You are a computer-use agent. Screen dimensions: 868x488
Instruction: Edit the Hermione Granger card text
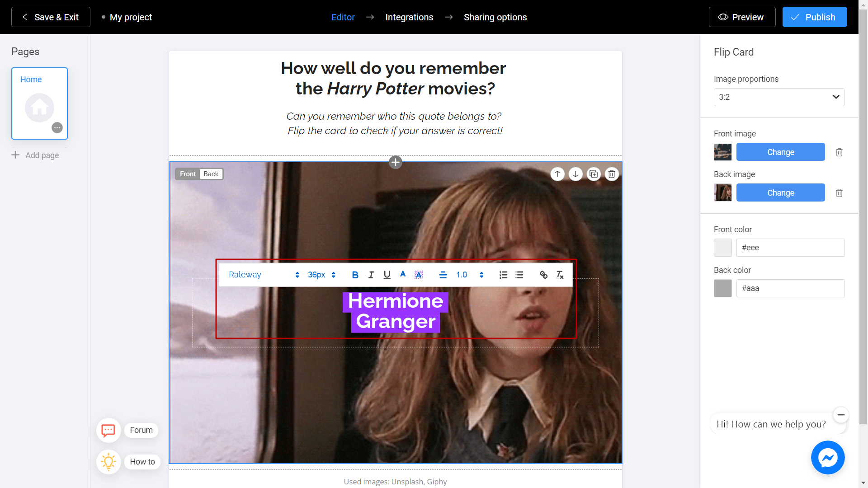(x=396, y=311)
